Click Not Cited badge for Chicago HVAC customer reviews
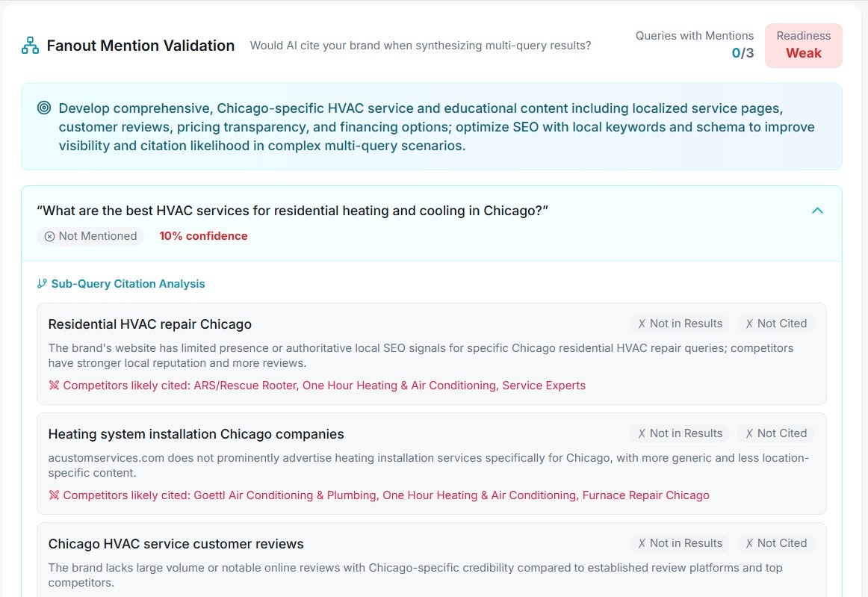The image size is (868, 597). click(x=776, y=543)
